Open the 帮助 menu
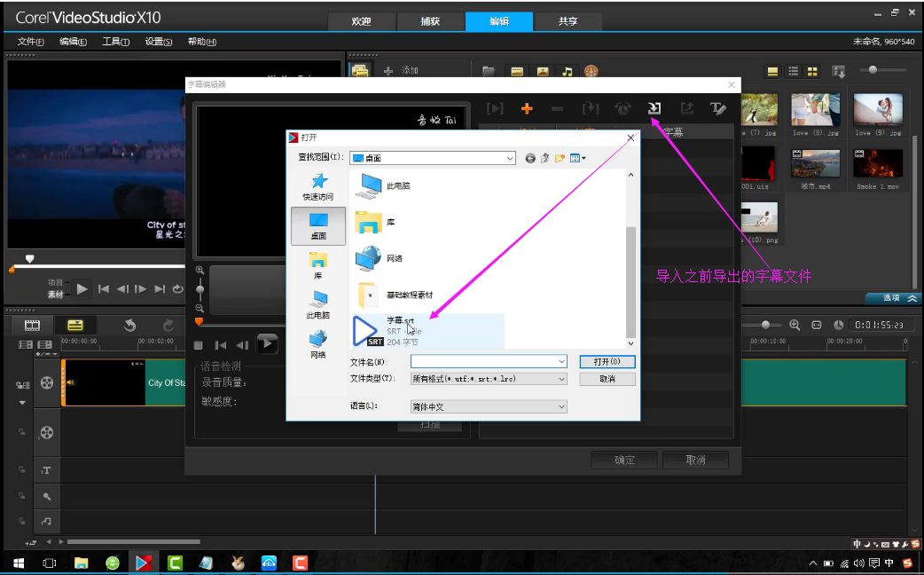The image size is (924, 575). coord(202,42)
